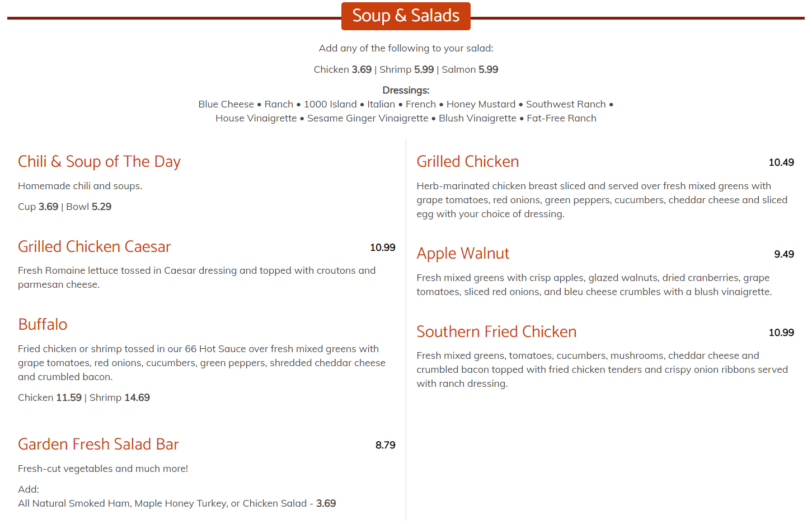Click the Buffalo salad title
Viewport: 812px width, 524px height.
coord(43,325)
